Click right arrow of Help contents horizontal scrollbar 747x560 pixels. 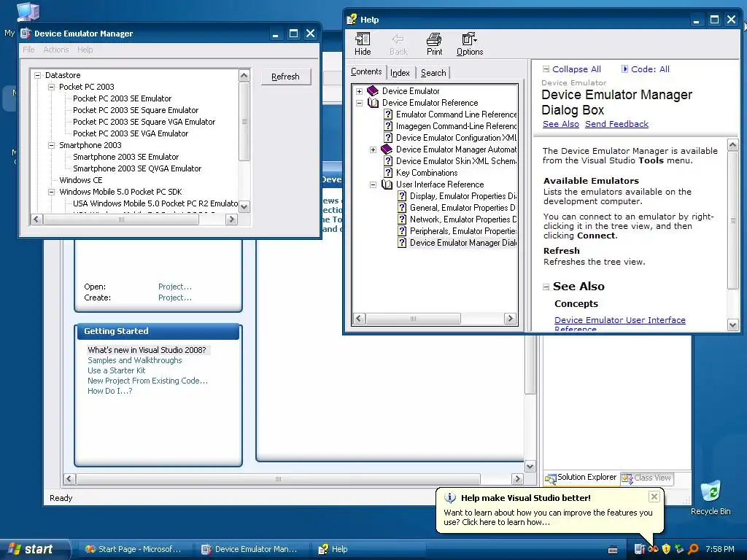[510, 319]
